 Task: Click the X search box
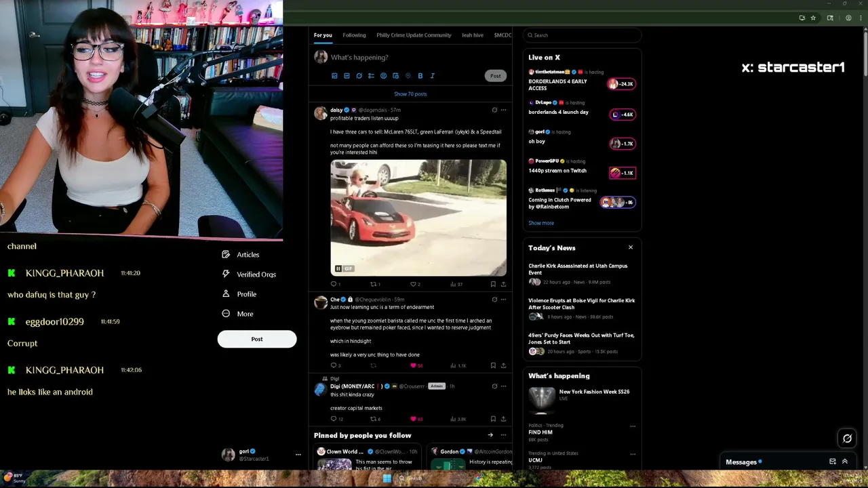click(582, 35)
